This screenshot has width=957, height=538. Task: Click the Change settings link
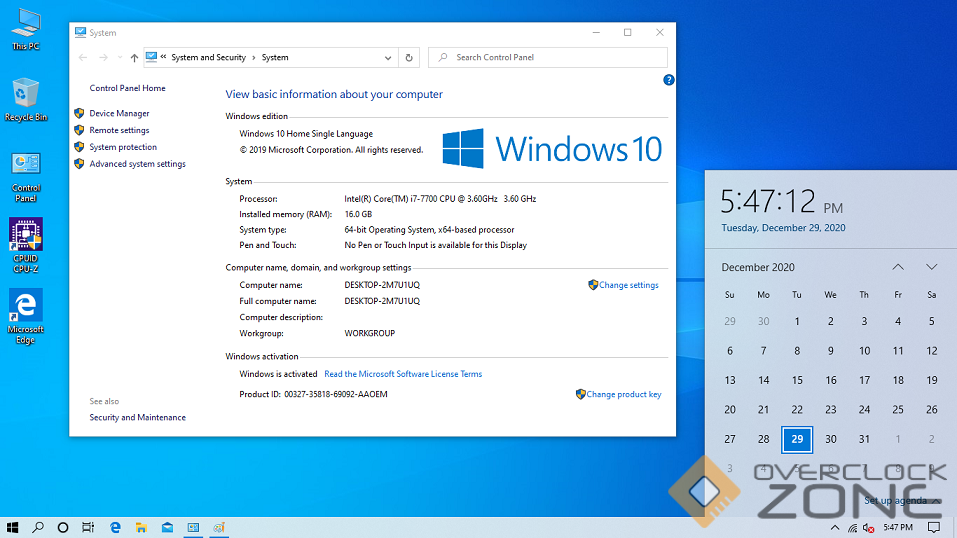click(628, 285)
